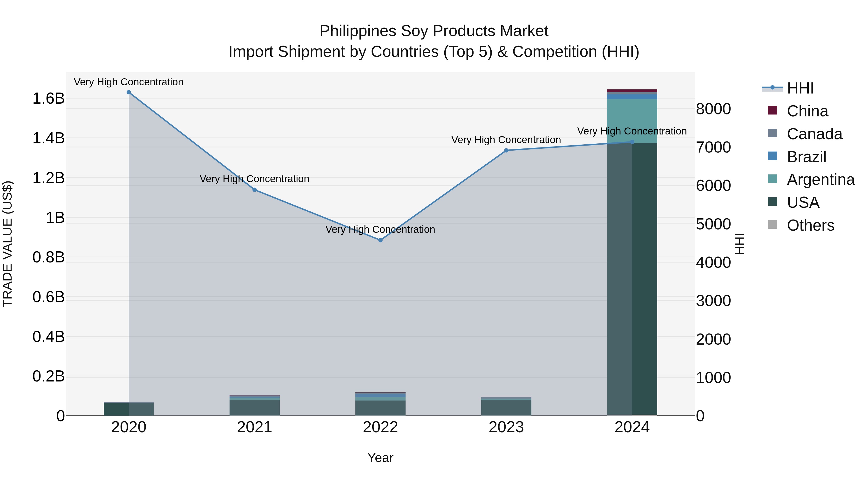This screenshot has width=868, height=488.
Task: Click the 2024 x-axis label
Action: [632, 427]
